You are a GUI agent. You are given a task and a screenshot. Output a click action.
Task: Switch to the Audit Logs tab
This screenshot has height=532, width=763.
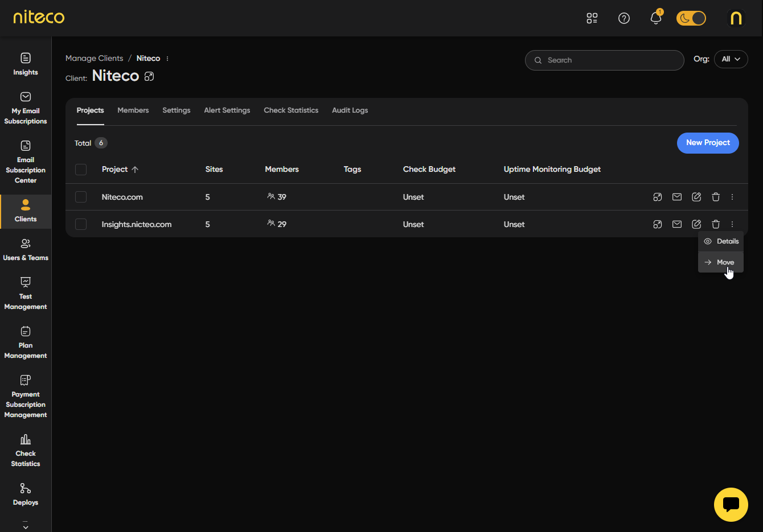(350, 110)
